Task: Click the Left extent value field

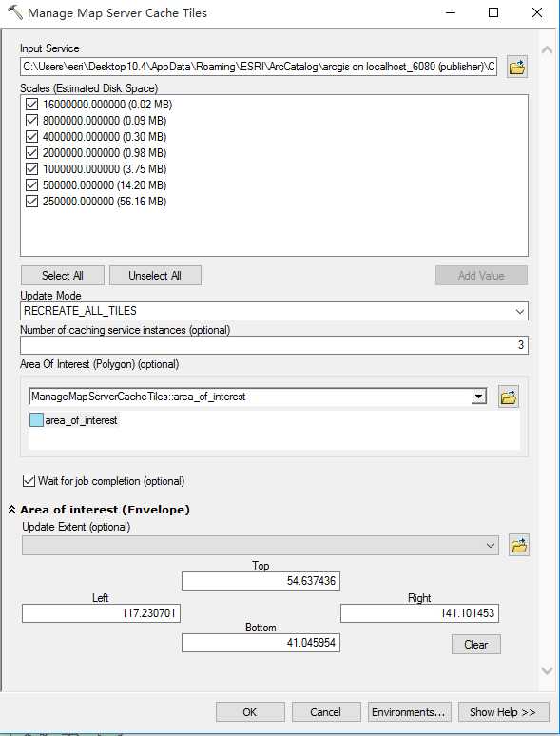Action: click(x=101, y=613)
